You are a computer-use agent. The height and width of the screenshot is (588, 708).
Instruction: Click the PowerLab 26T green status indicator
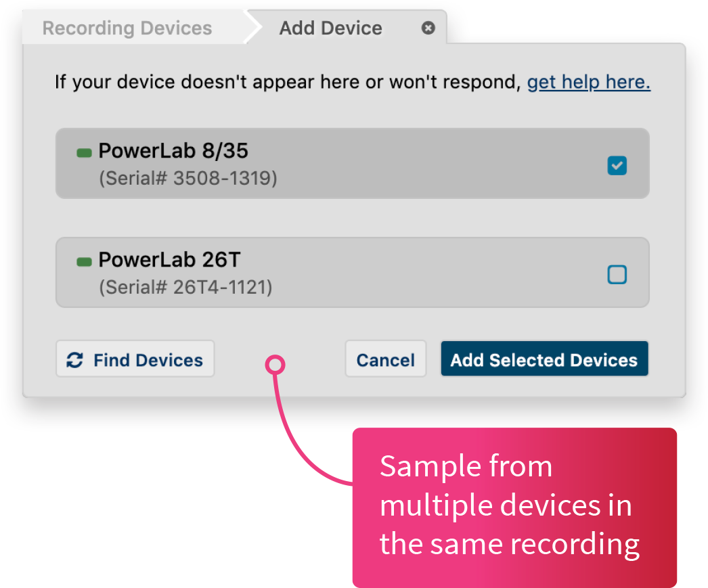pyautogui.click(x=84, y=262)
